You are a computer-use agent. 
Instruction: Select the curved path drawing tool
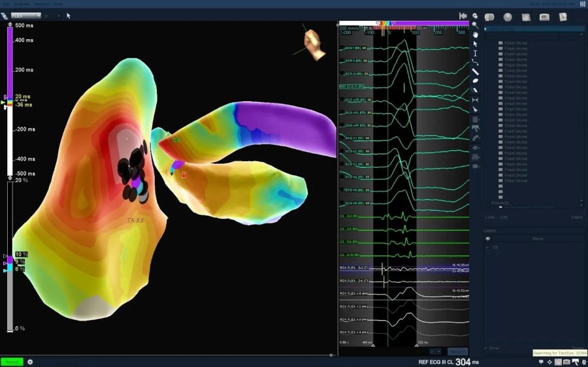[475, 62]
